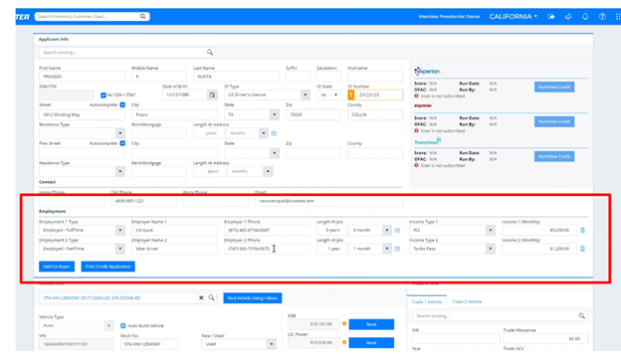
Task: Click the TransUnion logo
Action: tap(427, 141)
